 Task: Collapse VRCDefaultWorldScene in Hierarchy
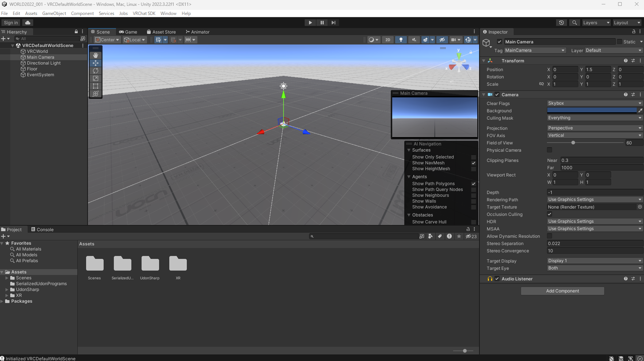coord(13,46)
